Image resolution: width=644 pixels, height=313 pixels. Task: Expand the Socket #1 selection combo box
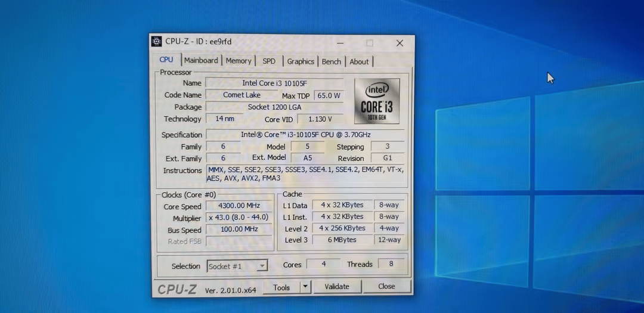pyautogui.click(x=237, y=266)
